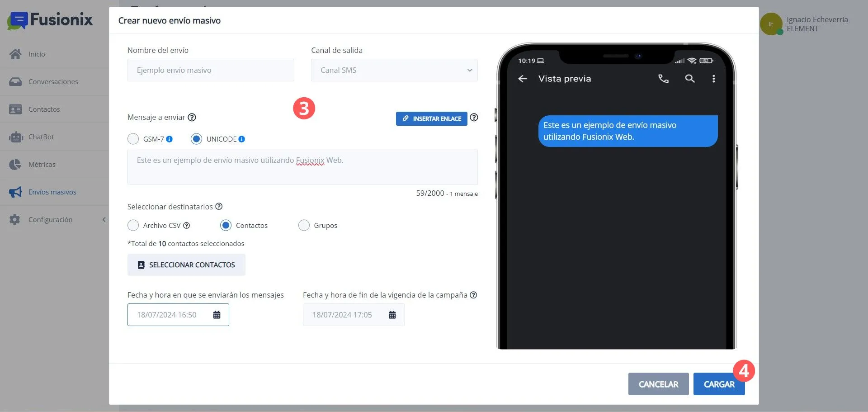Image resolution: width=868 pixels, height=412 pixels.
Task: Click the send date and time field
Action: 178,315
